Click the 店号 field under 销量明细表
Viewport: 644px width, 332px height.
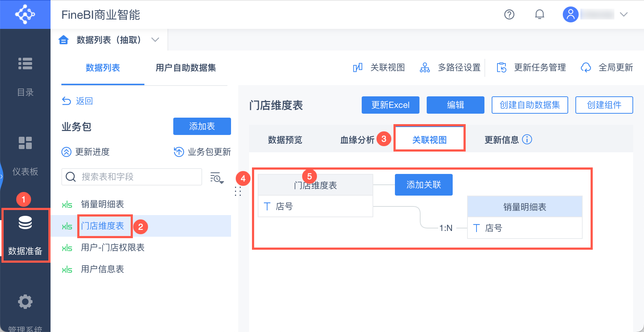tap(525, 228)
